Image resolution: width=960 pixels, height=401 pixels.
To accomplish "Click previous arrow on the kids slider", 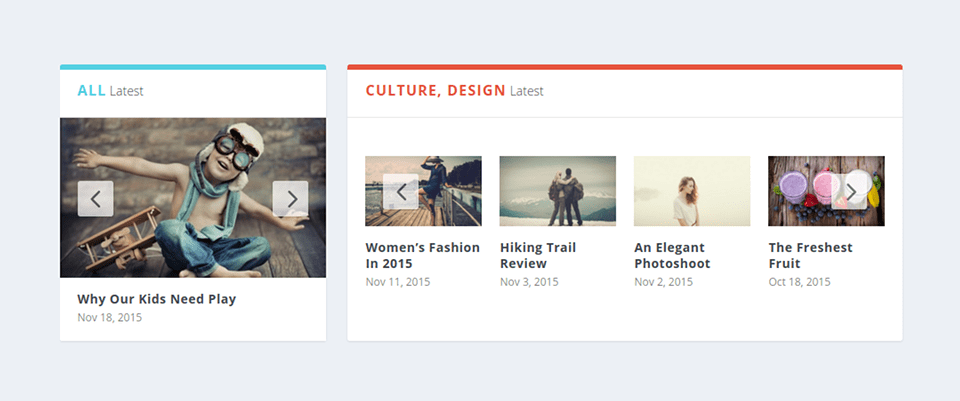I will [x=95, y=199].
